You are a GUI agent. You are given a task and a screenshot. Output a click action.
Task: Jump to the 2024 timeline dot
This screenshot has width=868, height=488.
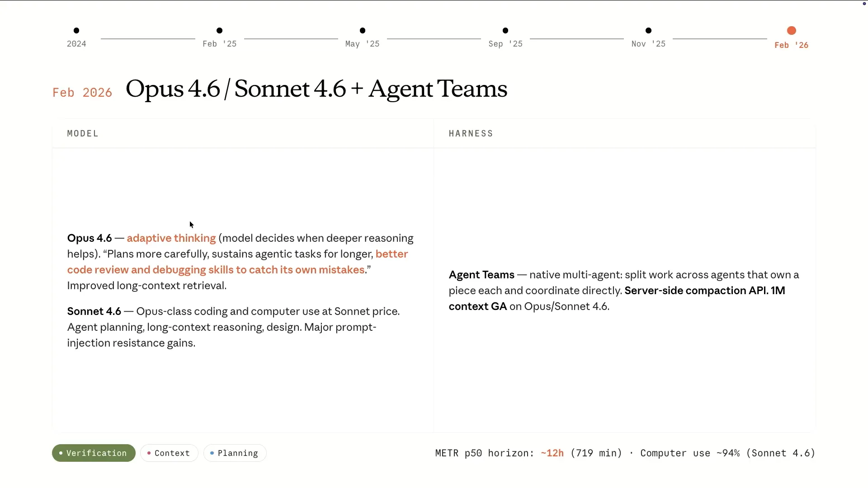76,31
